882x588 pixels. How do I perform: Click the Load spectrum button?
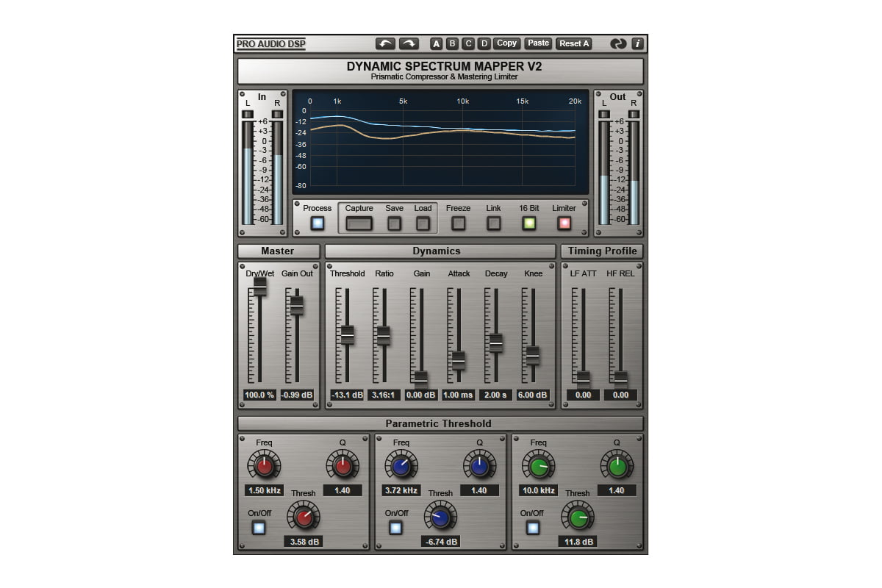(x=423, y=223)
